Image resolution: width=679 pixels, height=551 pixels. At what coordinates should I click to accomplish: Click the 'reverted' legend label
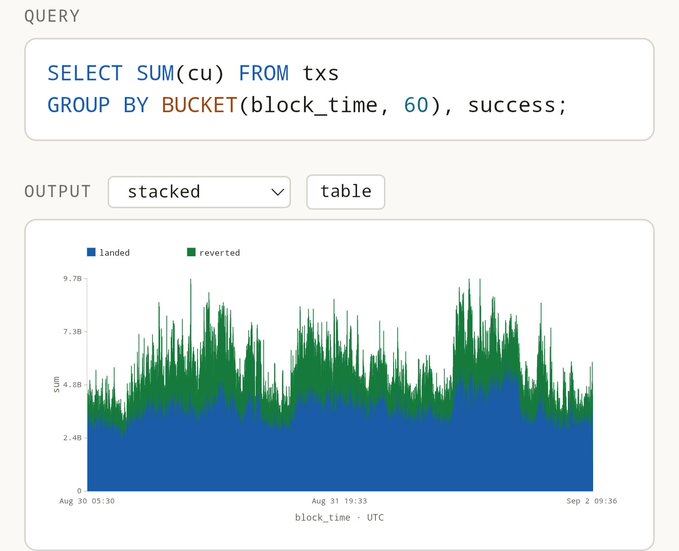[x=220, y=253]
